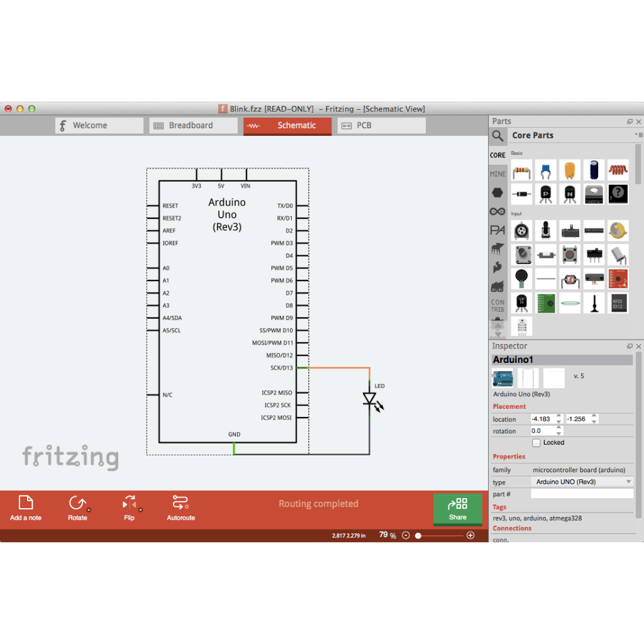This screenshot has width=644, height=644.
Task: Select the MINE parts bin
Action: [497, 174]
